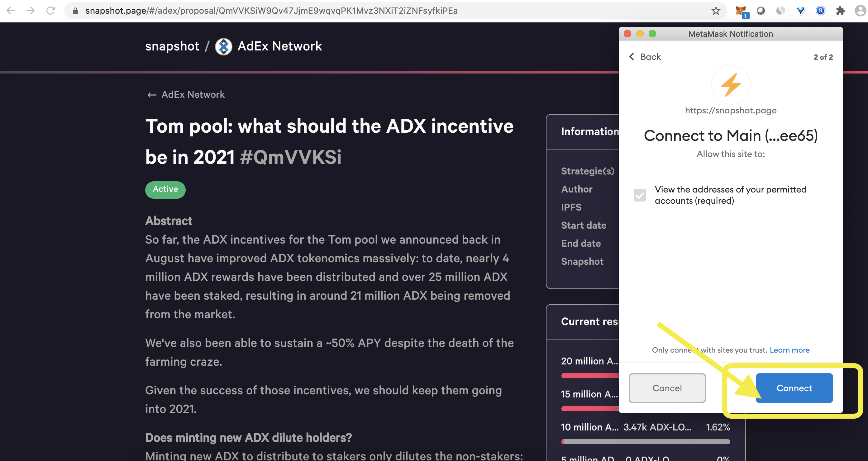The width and height of the screenshot is (868, 461).
Task: Open the MetaMask fox extension icon
Action: (x=741, y=11)
